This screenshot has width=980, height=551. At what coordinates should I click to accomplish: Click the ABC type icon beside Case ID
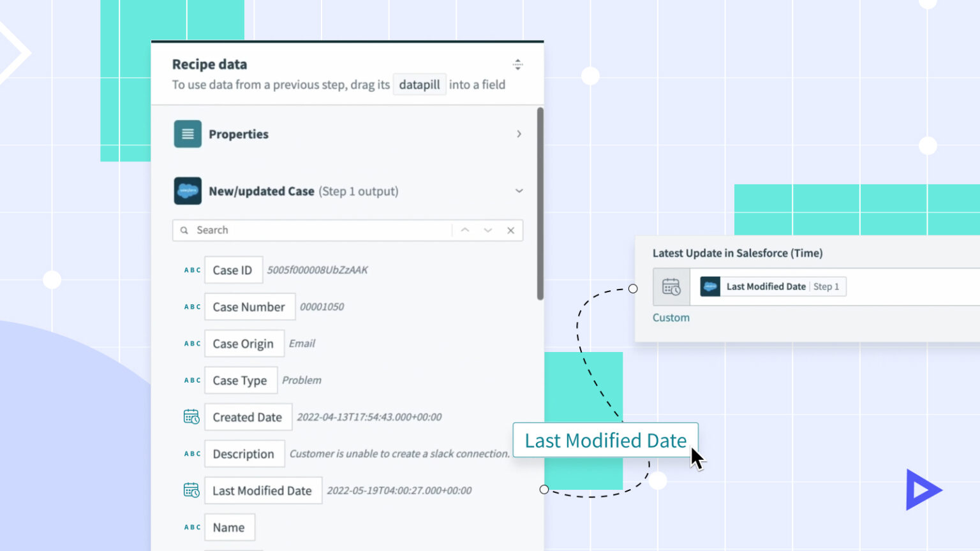191,270
